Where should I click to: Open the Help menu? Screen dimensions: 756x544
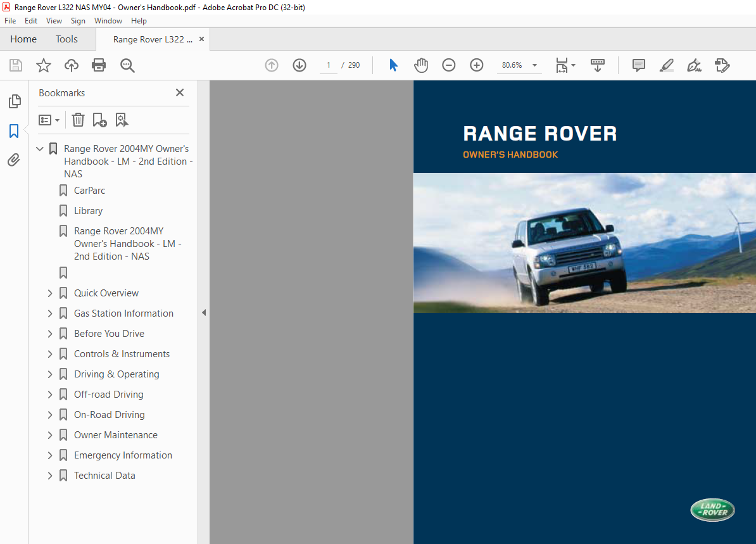[x=139, y=21]
